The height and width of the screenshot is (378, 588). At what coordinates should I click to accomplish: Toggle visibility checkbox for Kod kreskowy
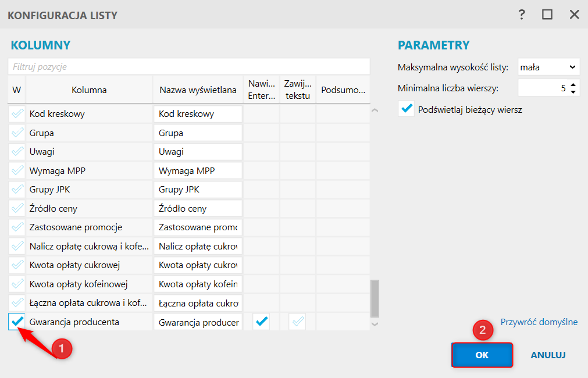coord(17,113)
